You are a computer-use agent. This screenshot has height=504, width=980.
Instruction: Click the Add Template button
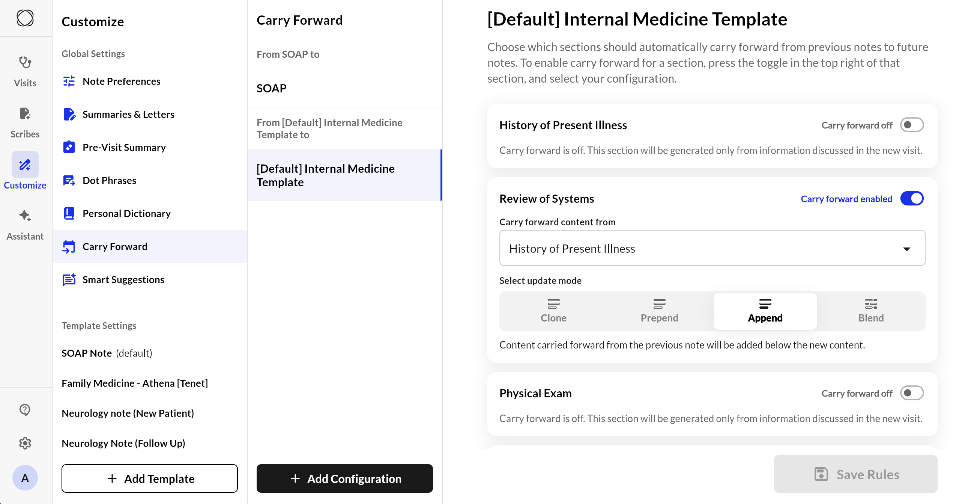coord(149,478)
